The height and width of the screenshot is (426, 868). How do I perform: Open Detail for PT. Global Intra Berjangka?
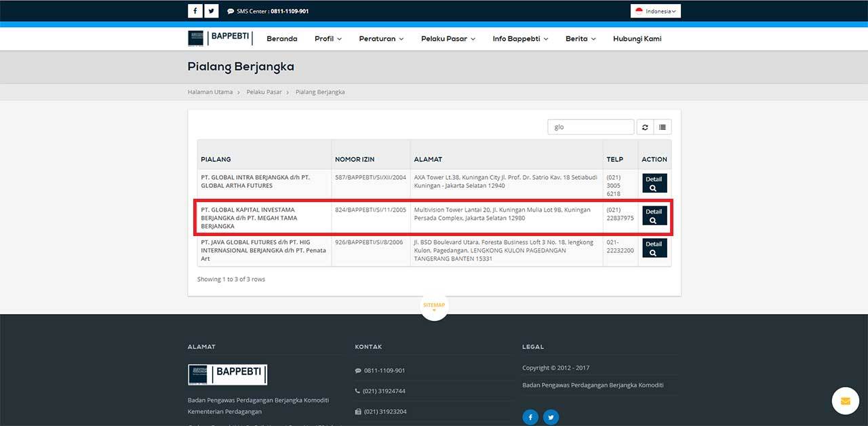[x=654, y=183]
